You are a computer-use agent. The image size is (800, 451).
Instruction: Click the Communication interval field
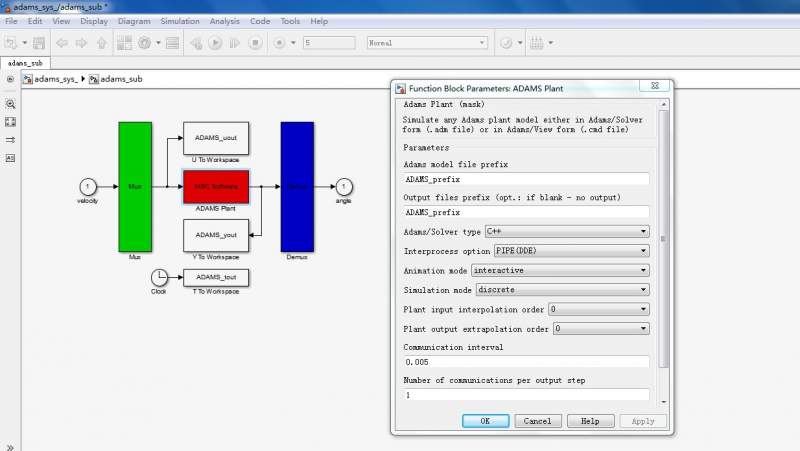526,362
